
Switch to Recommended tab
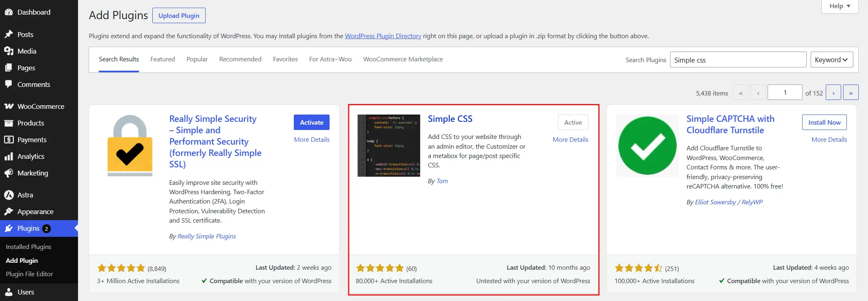[x=240, y=59]
